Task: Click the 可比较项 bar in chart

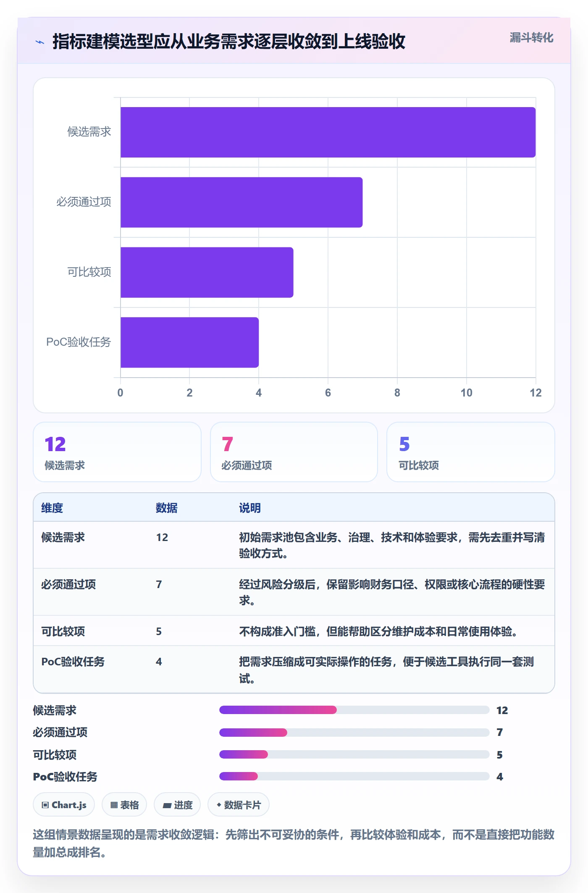Action: (x=207, y=272)
